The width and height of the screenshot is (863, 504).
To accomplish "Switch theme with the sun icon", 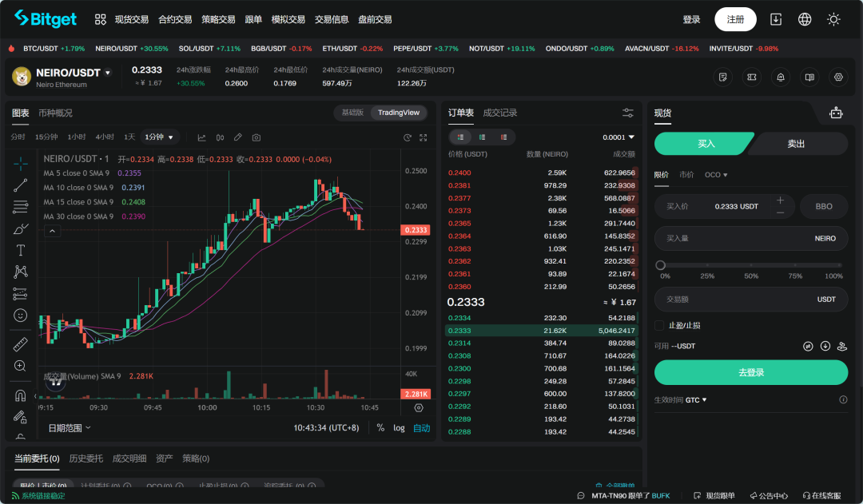I will pos(833,20).
